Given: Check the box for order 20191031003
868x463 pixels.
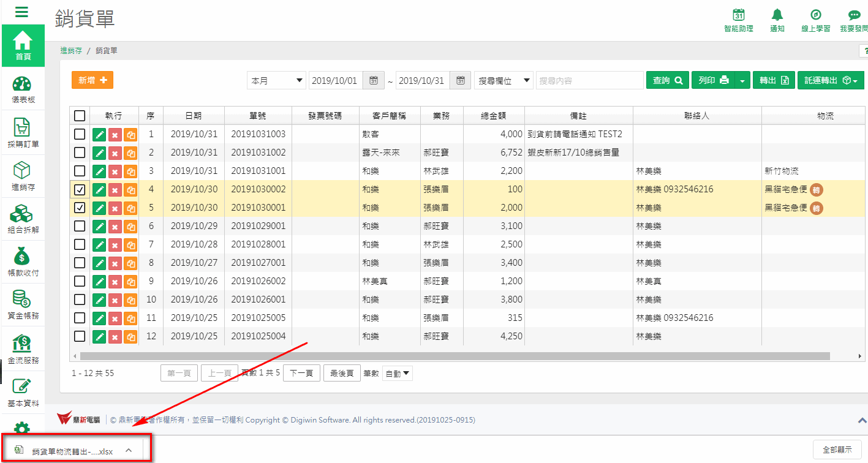Looking at the screenshot, I should [80, 134].
